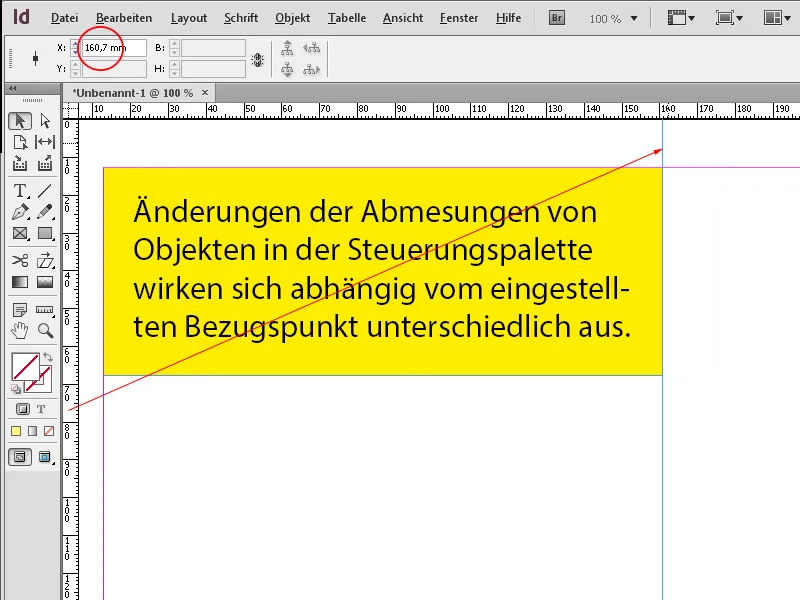Select the Gradient Swatch tool
The image size is (800, 600).
click(x=20, y=282)
